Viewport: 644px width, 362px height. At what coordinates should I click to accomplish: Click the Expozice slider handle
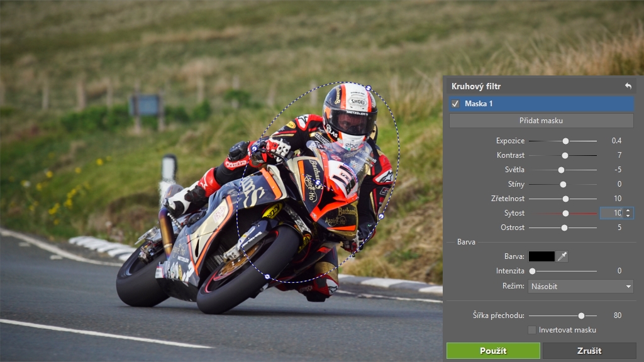coord(565,141)
